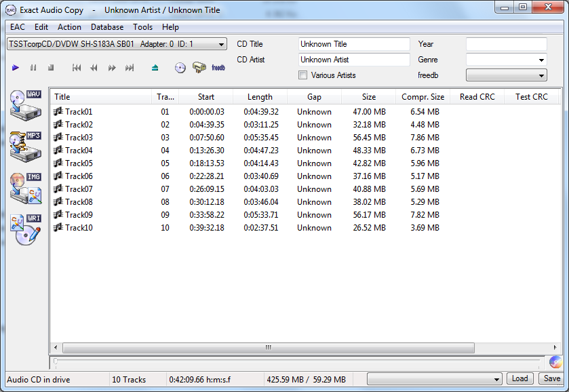Screen dimensions: 569x392
Task: Skip to next track button
Action: pos(130,68)
